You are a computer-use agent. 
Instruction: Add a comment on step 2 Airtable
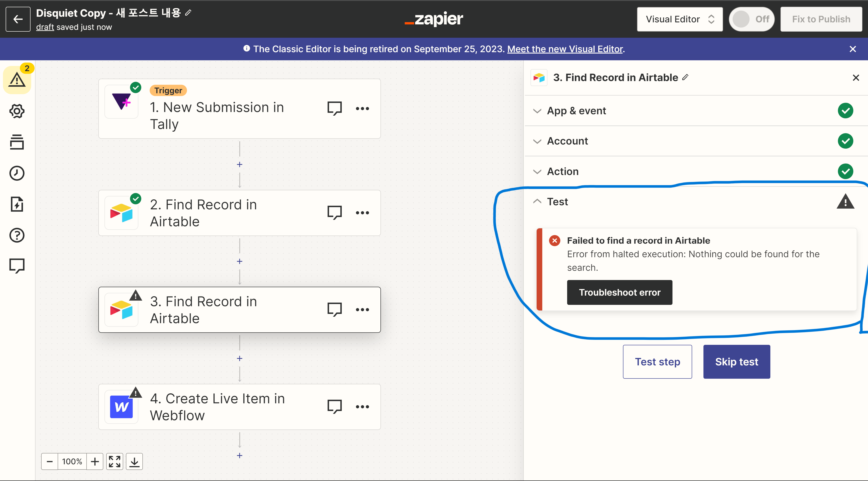(x=334, y=213)
